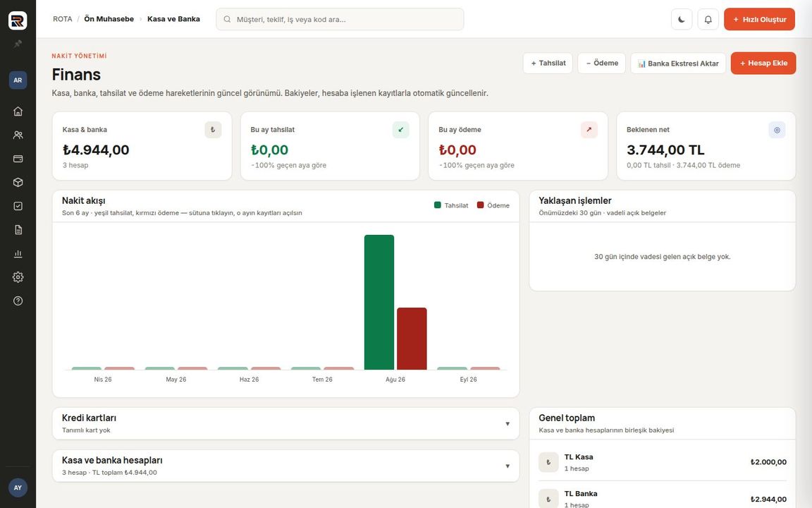Image resolution: width=812 pixels, height=508 pixels.
Task: Click the green Ağu 26 tahsilat bar
Action: (379, 302)
